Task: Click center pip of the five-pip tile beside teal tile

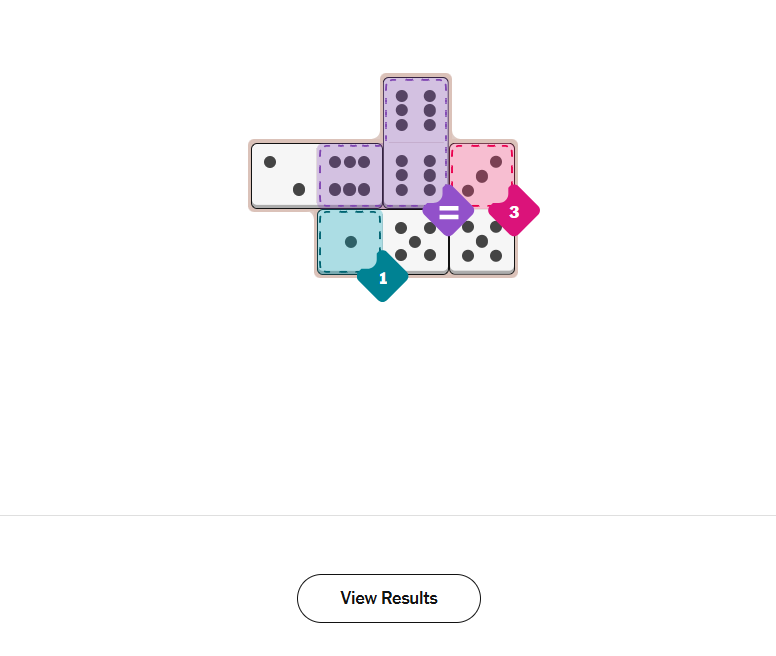Action: [x=415, y=242]
